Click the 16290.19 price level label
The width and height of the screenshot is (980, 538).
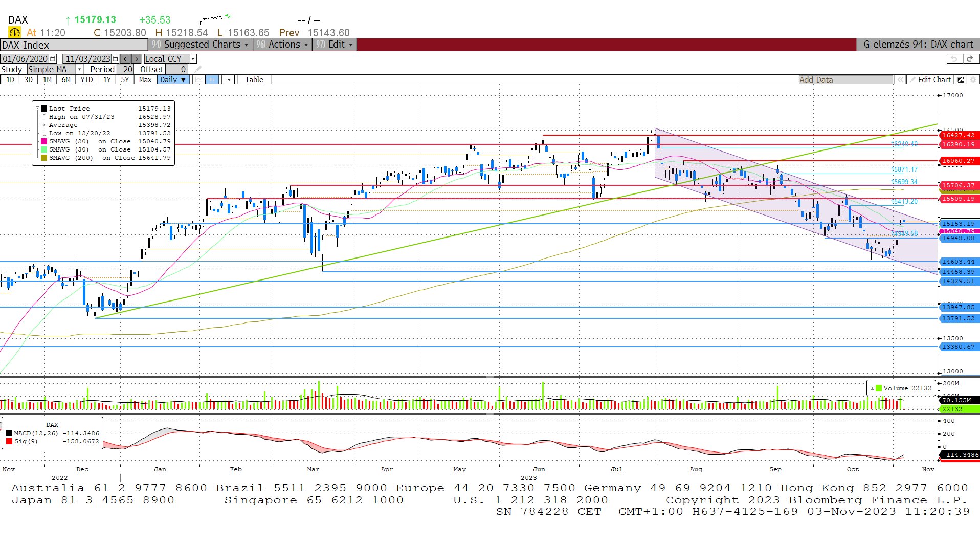pos(959,144)
